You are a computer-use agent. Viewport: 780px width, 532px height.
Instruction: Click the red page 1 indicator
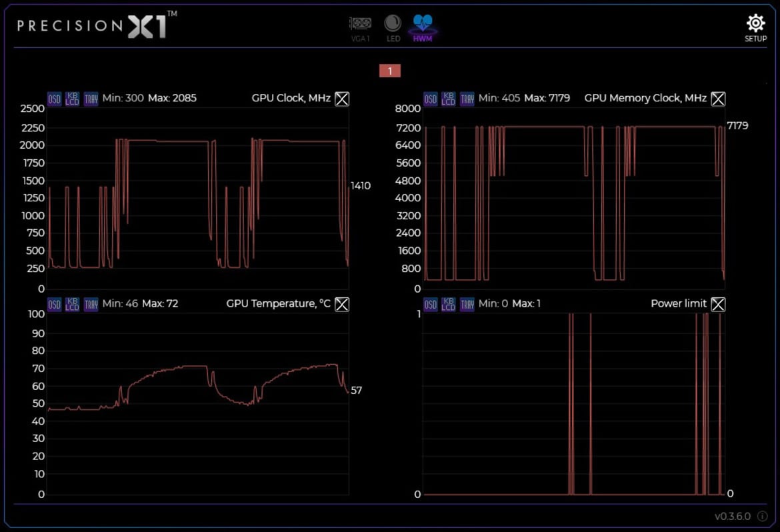(x=389, y=71)
